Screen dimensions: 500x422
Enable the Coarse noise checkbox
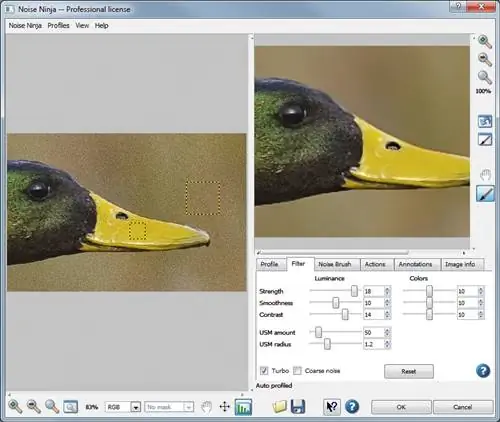[297, 371]
